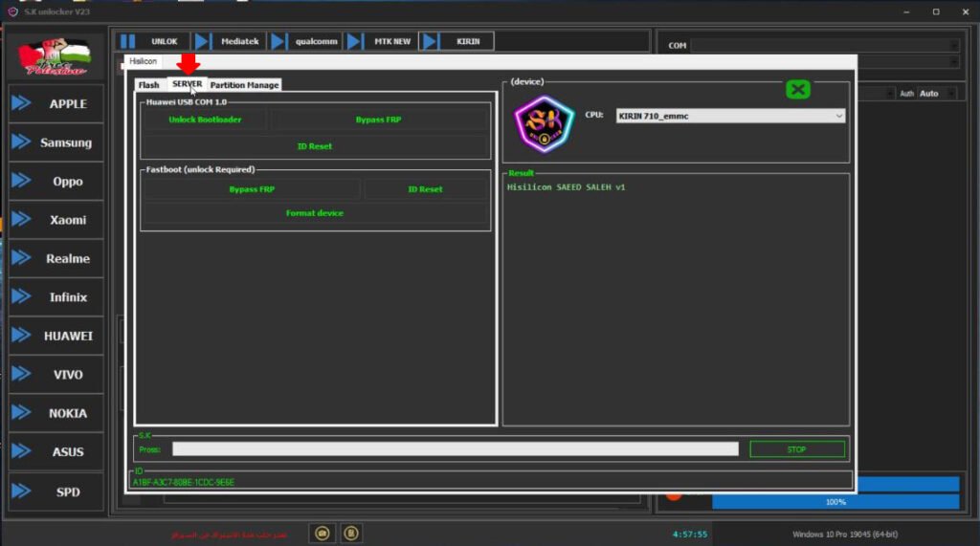Click Bypass FRP under Huawei USB COM 1.0

379,120
